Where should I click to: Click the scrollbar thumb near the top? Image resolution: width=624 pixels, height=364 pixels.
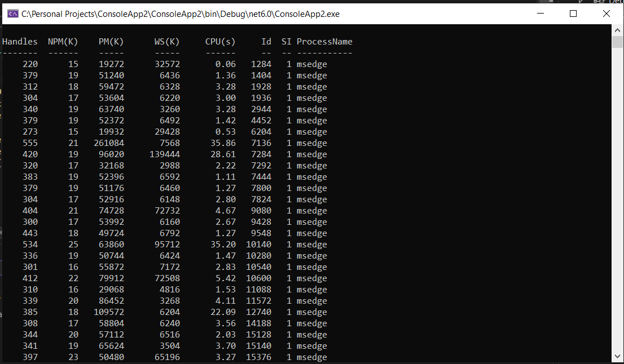618,42
